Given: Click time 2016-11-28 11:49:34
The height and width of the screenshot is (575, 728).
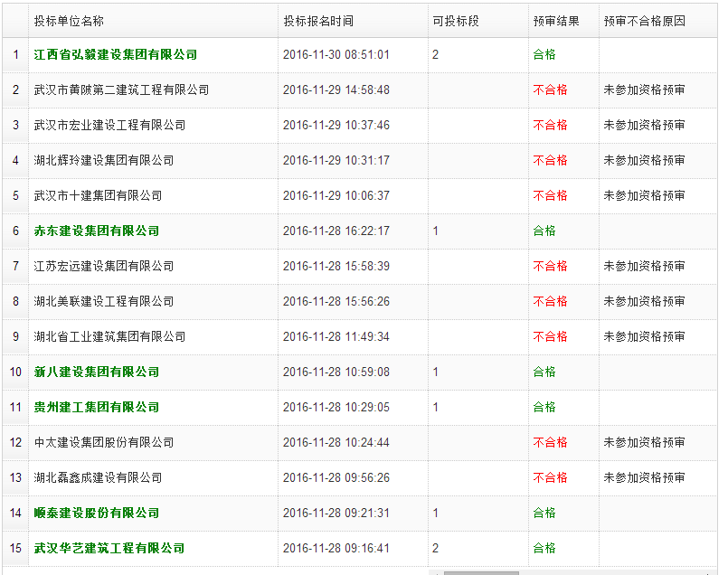Looking at the screenshot, I should (x=336, y=337).
